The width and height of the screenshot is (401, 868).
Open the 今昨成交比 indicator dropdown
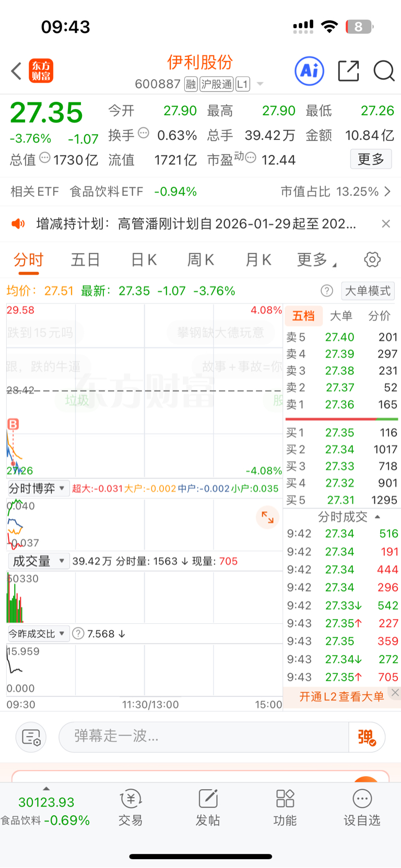[39, 634]
